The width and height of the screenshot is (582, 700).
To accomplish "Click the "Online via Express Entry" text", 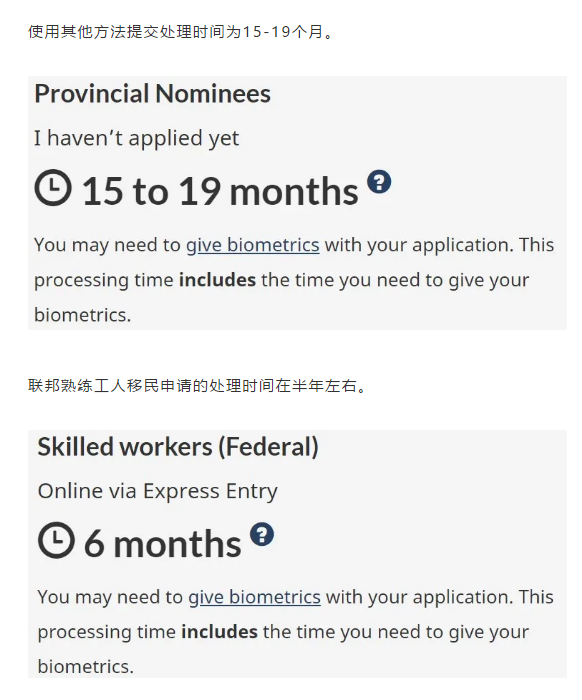I will point(158,491).
